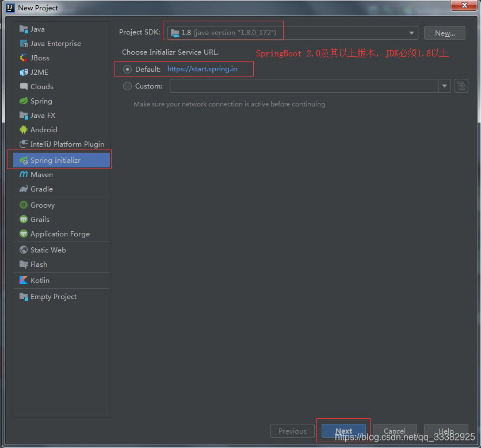Image resolution: width=481 pixels, height=448 pixels.
Task: Click the Empty Project icon
Action: coord(24,297)
